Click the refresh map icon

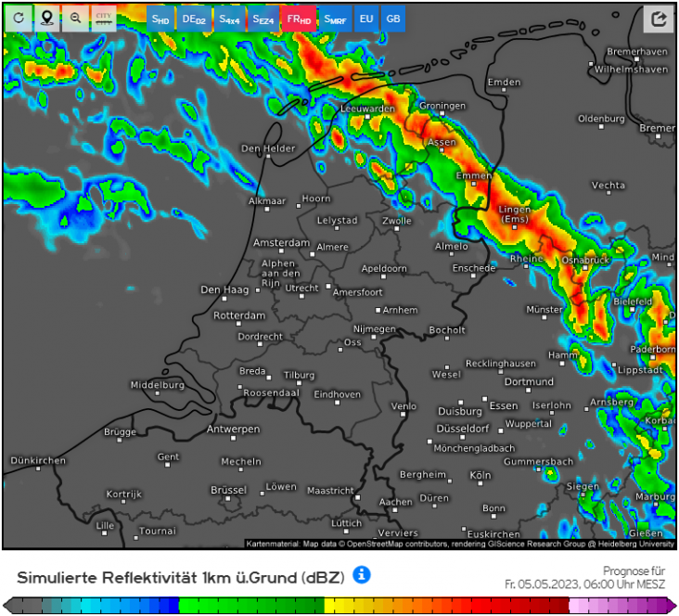(x=19, y=18)
